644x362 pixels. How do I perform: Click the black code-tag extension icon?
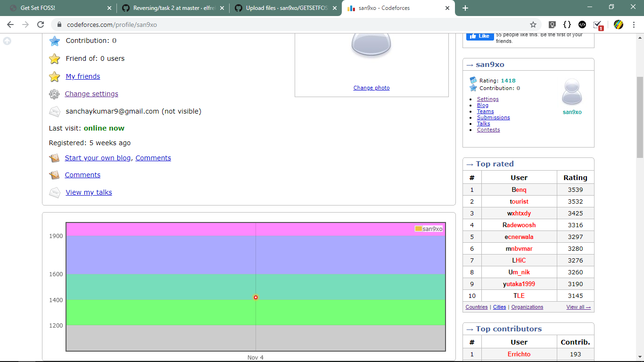click(582, 25)
